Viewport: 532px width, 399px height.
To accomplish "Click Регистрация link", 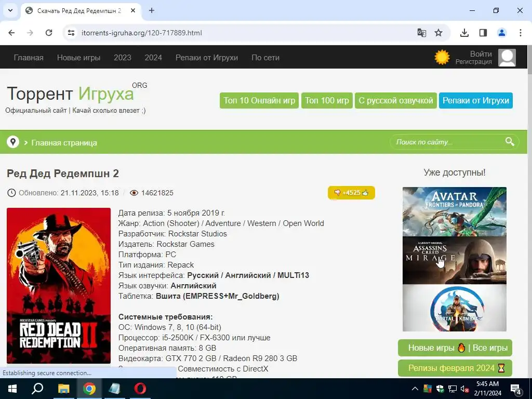I will click(x=474, y=62).
